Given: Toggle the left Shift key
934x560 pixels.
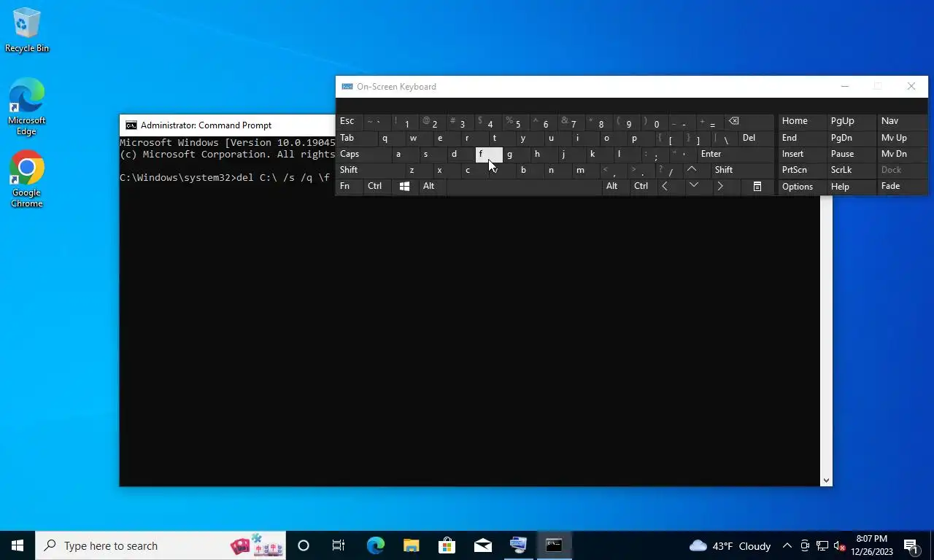Looking at the screenshot, I should pyautogui.click(x=369, y=170).
